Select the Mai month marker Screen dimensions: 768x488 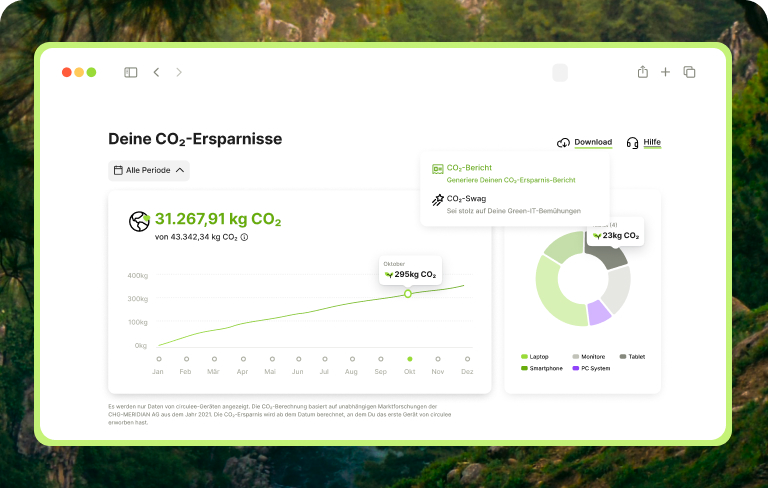pos(272,359)
